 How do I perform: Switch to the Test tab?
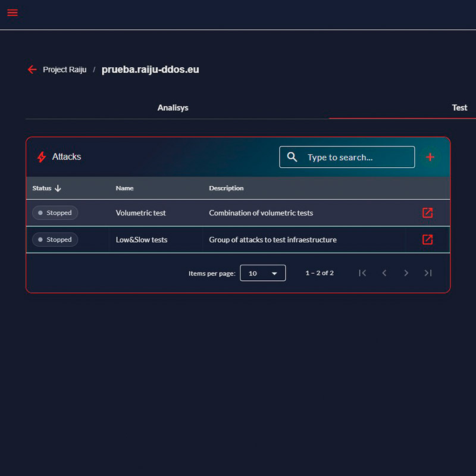[459, 108]
